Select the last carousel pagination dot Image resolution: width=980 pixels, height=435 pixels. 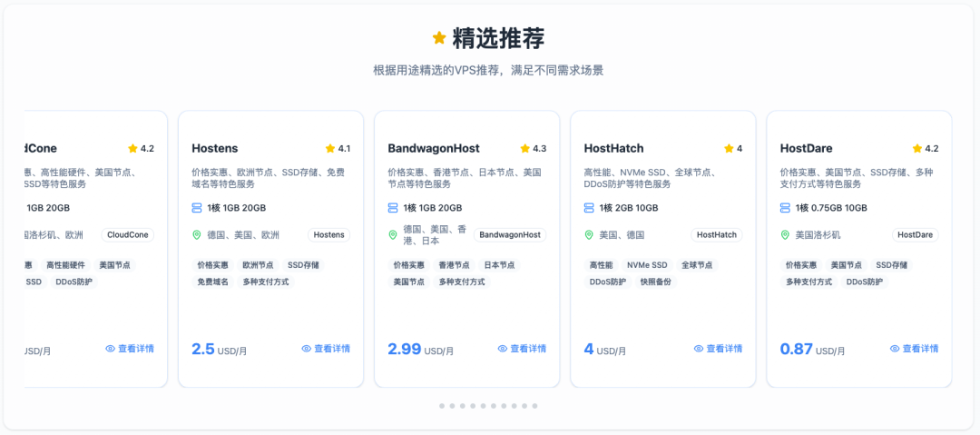pyautogui.click(x=535, y=406)
